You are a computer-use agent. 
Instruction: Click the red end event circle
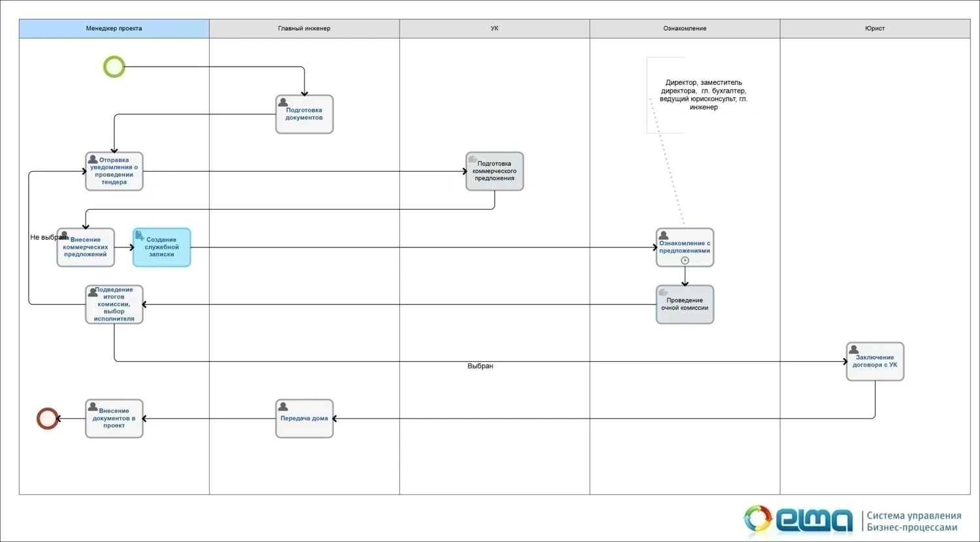47,419
